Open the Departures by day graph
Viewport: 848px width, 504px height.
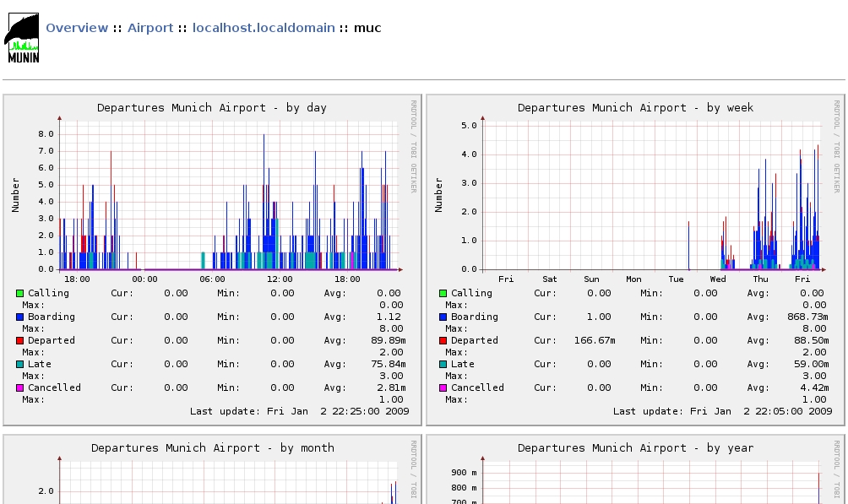230,196
